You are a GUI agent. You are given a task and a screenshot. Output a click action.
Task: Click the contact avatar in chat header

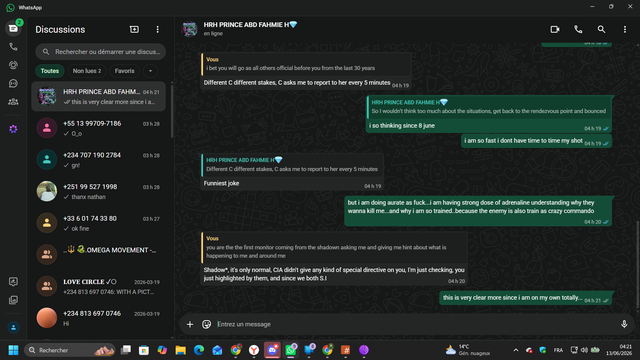[190, 29]
